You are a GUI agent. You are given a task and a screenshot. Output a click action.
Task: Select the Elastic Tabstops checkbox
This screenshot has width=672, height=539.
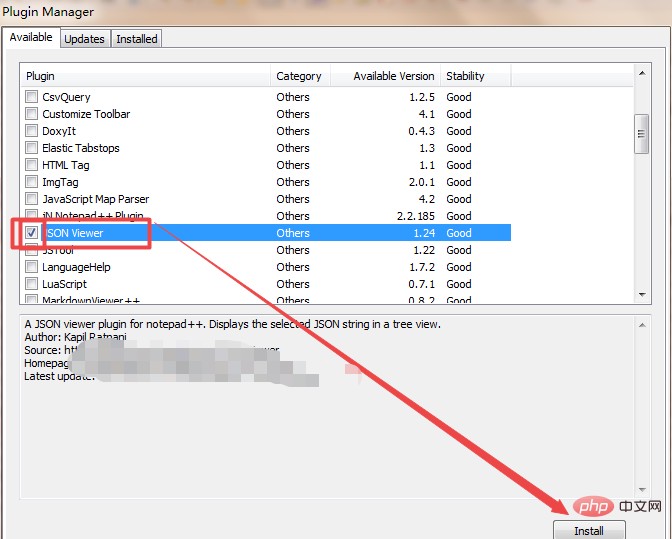[33, 148]
